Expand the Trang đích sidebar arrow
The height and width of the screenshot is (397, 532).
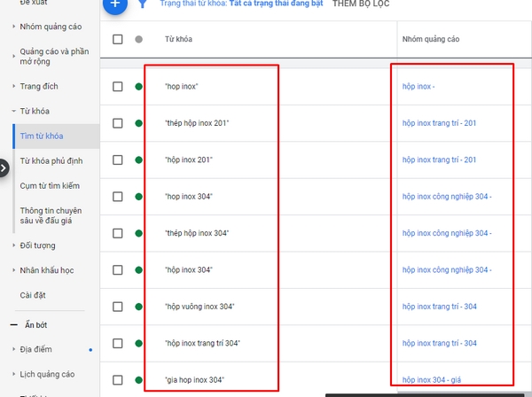[13, 86]
